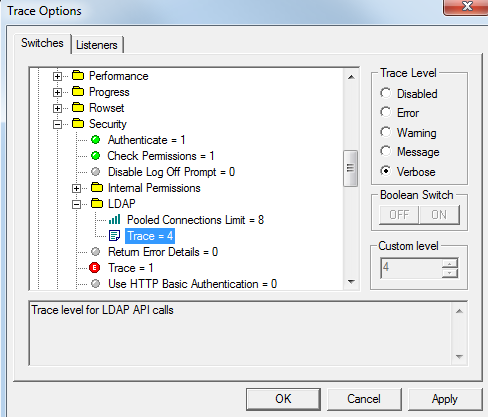Click the Performance folder icon
Screen dimensions: 488x417
78,76
